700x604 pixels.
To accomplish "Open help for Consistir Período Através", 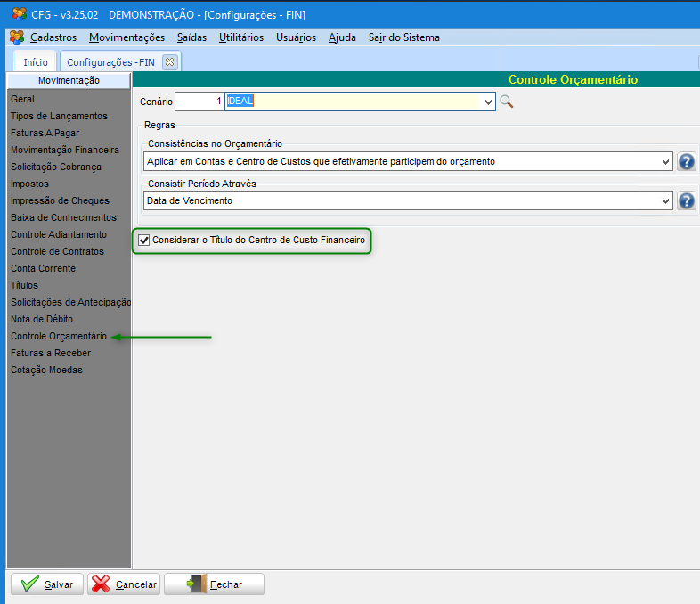I will pos(686,200).
